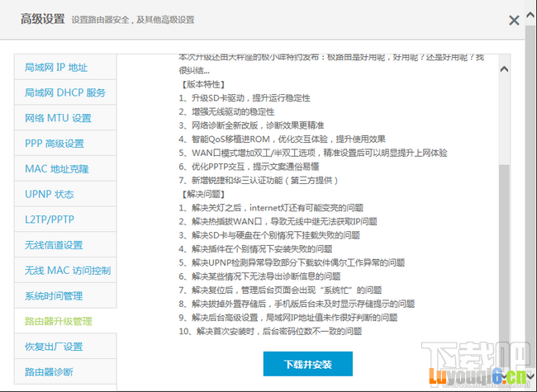Click line 解决热插拔WAN口
Image resolution: width=537 pixels, height=392 pixels.
click(278, 221)
